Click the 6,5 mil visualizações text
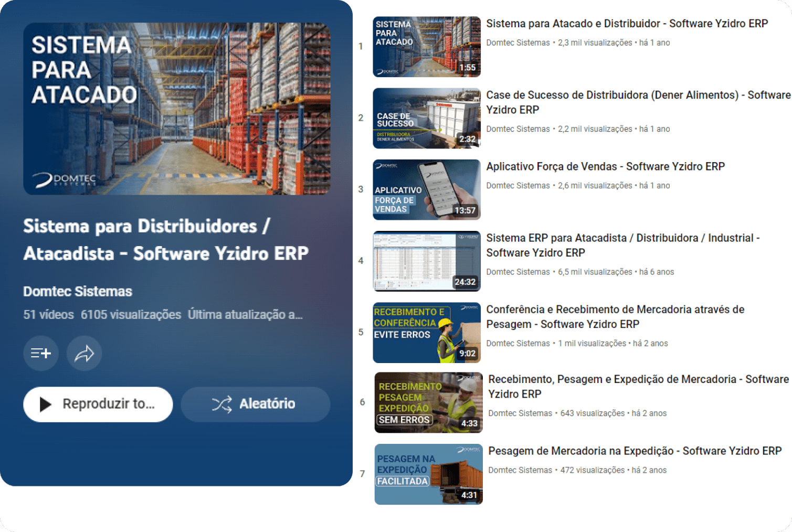The width and height of the screenshot is (792, 532). 595,272
